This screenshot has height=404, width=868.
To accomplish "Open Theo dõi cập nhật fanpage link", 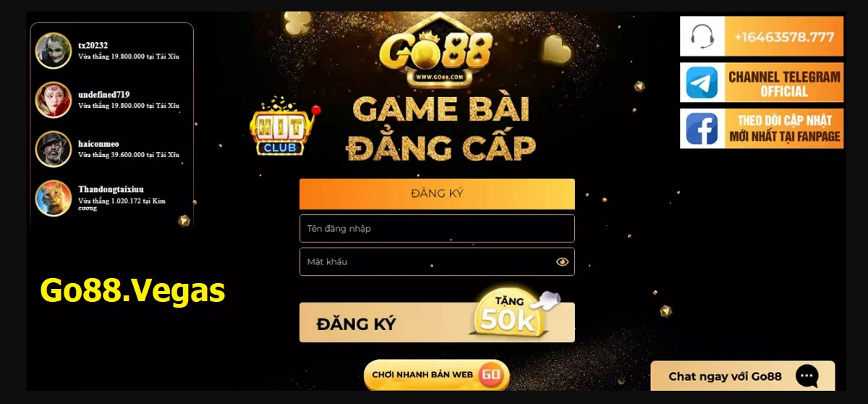I will (784, 129).
